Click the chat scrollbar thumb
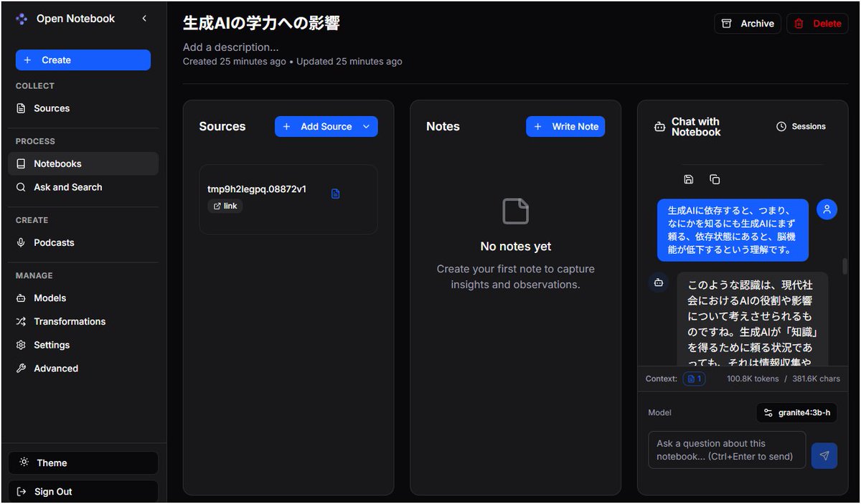This screenshot has width=861, height=504. pos(844,266)
